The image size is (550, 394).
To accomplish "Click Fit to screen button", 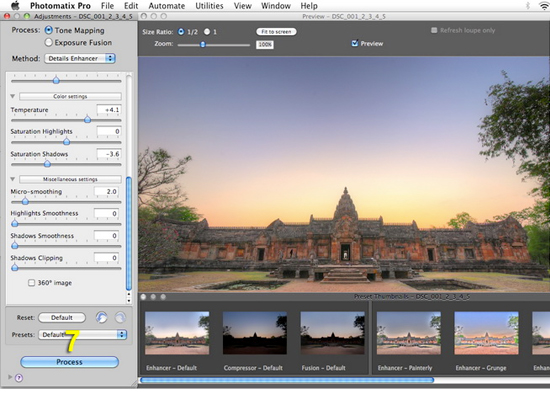I will pos(276,32).
